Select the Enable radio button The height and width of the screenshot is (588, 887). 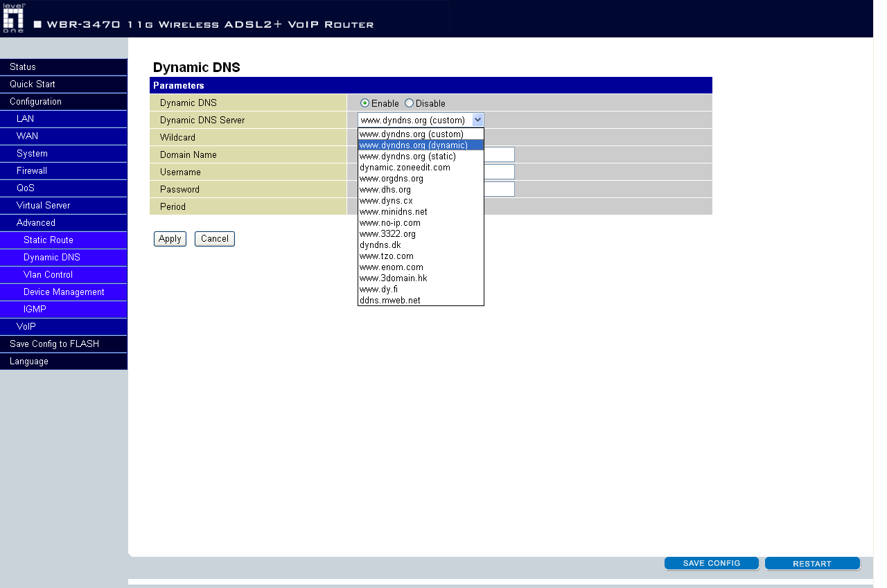tap(365, 103)
